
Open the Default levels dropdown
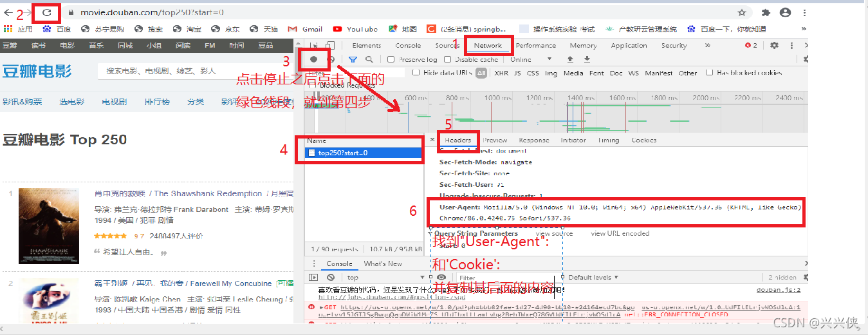pyautogui.click(x=593, y=278)
